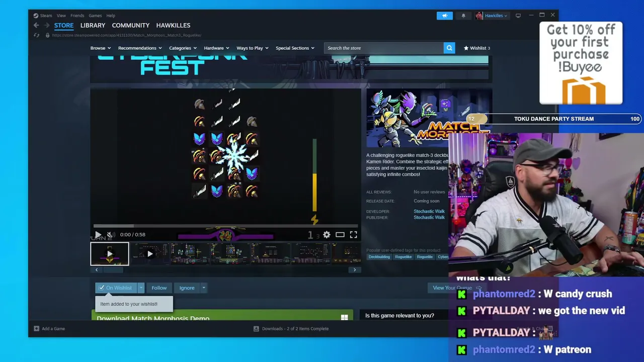Open the Friends menu
The height and width of the screenshot is (362, 644).
77,16
